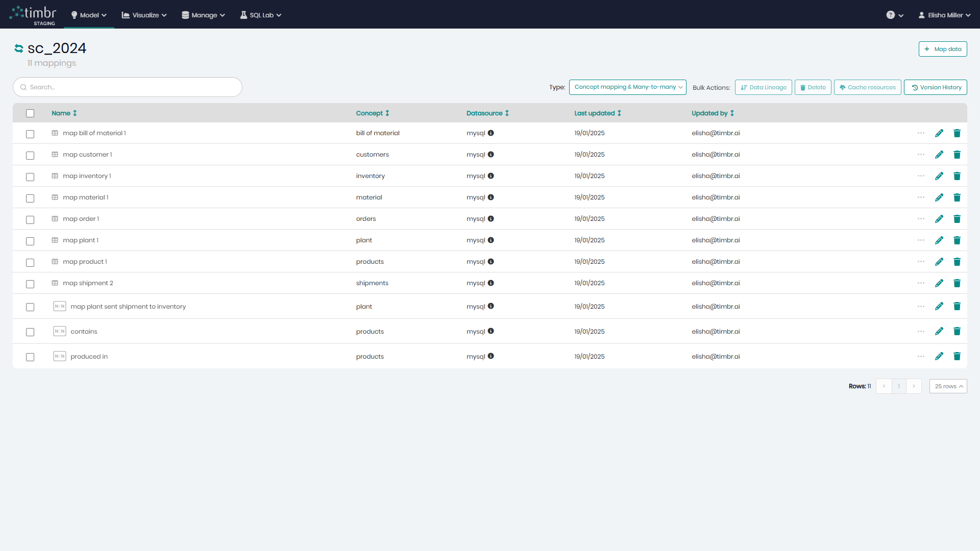Click inside the Search field

(127, 87)
